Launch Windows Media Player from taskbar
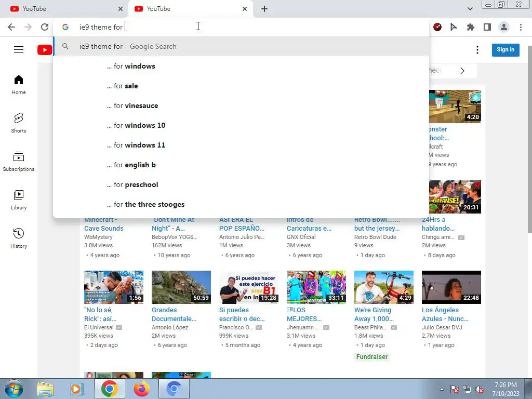 point(77,389)
